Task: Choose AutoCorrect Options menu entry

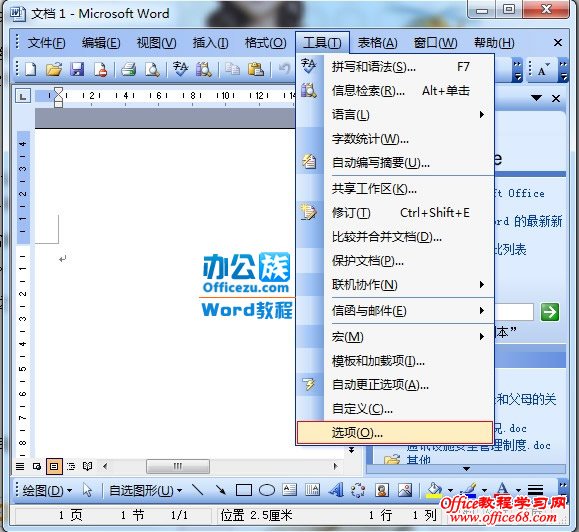Action: tap(395, 385)
